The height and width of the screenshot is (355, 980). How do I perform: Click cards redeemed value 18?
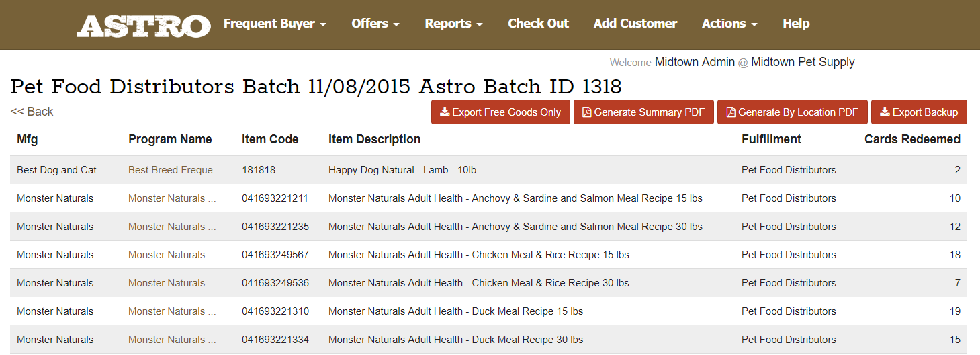click(x=955, y=255)
